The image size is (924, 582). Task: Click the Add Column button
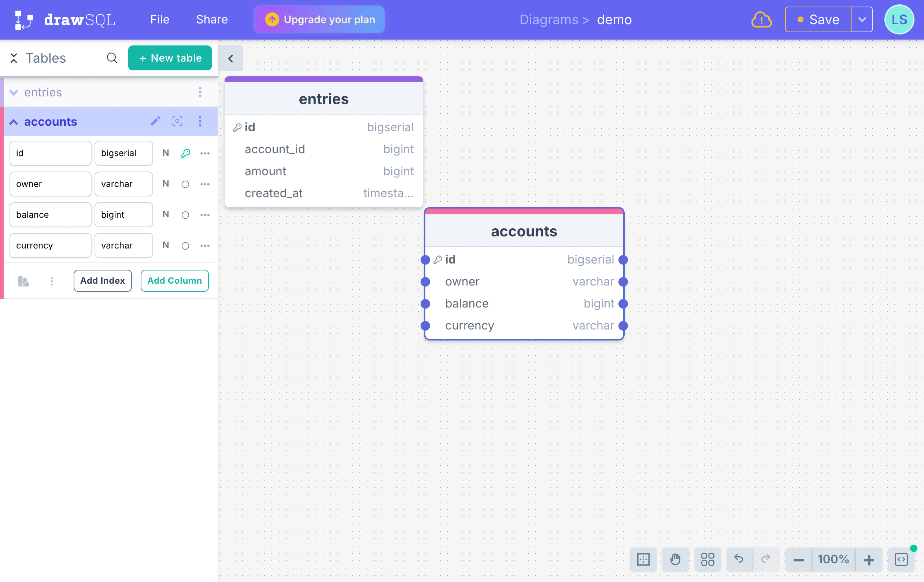[175, 281]
